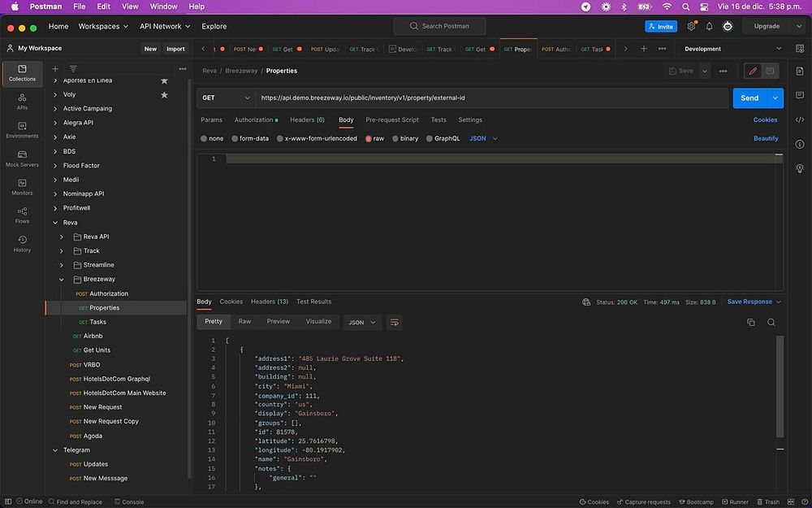Open the Tasks request in Breezeway folder
Image resolution: width=812 pixels, height=508 pixels.
pos(97,322)
